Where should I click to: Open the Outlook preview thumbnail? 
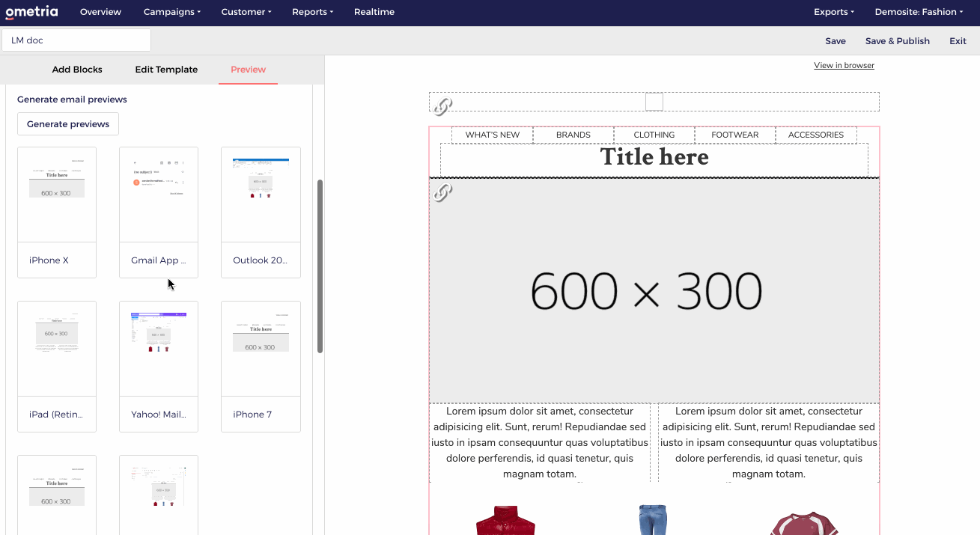(261, 195)
